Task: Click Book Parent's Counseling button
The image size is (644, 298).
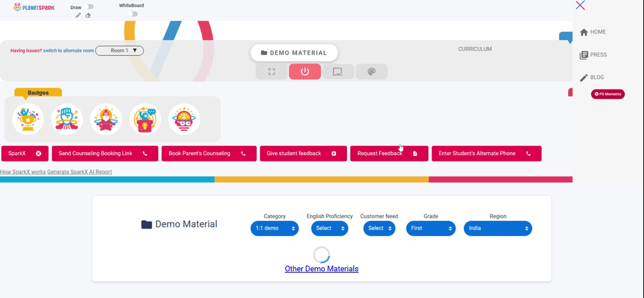Action: pyautogui.click(x=209, y=154)
